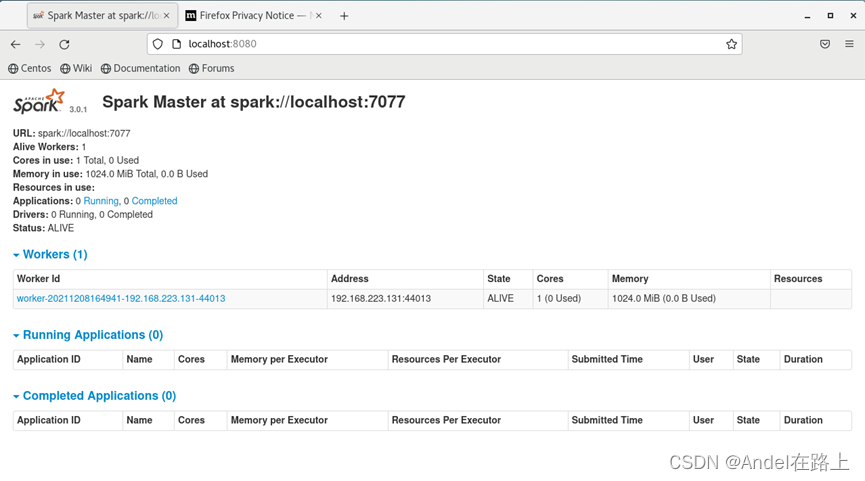This screenshot has height=481, width=865.
Task: Click the Apache Spark logo
Action: pyautogui.click(x=39, y=101)
